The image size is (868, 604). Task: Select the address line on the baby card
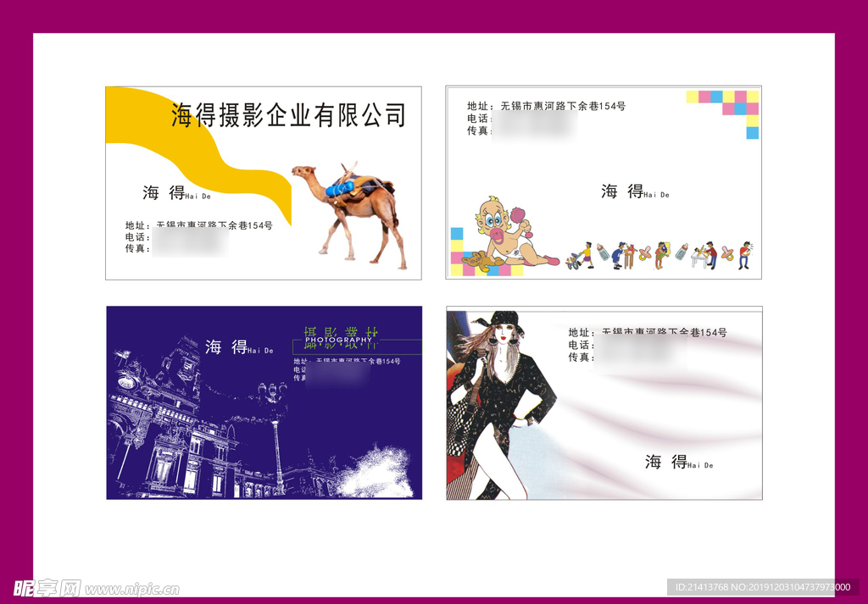click(546, 106)
